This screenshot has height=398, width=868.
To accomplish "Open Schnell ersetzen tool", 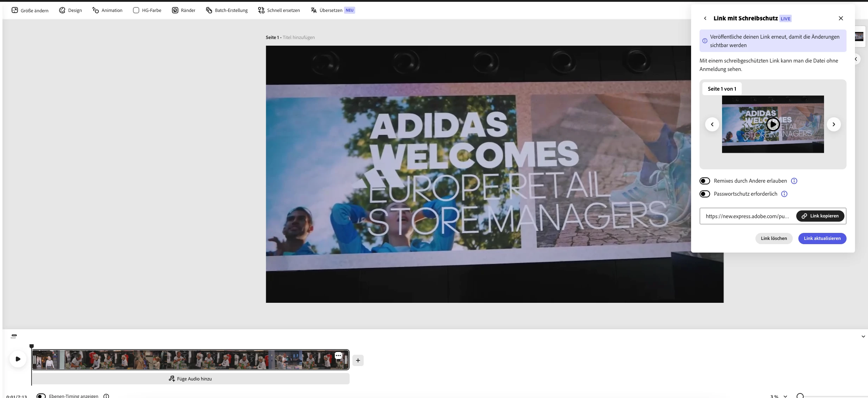I will [261, 10].
